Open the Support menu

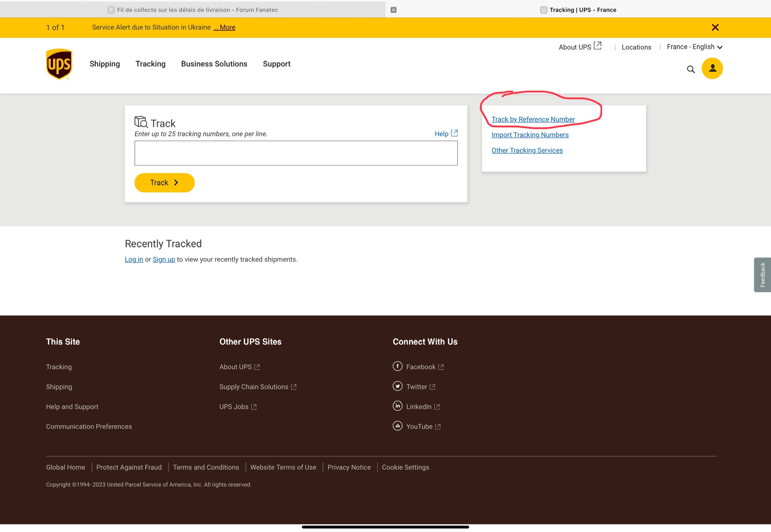coord(276,64)
